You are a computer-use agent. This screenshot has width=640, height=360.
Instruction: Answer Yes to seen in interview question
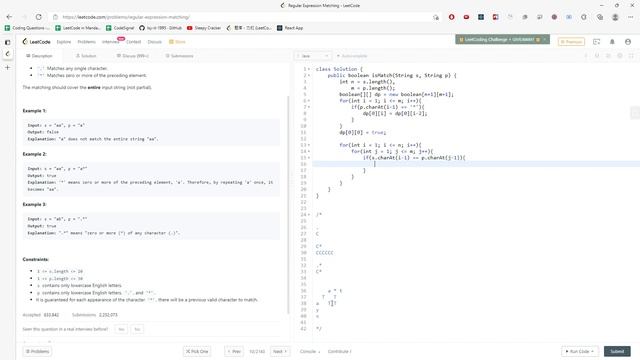coord(121,329)
